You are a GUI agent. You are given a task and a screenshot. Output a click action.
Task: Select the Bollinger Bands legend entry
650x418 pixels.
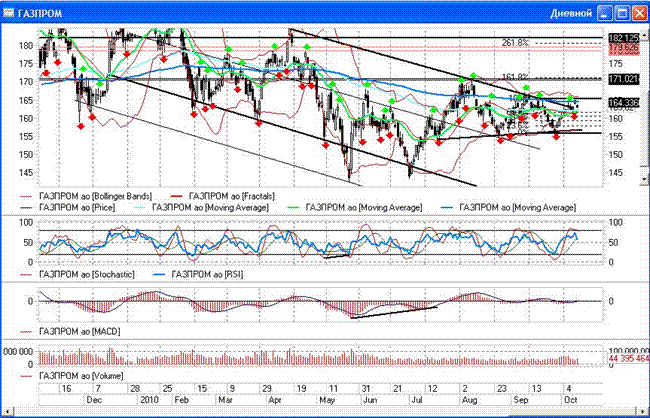[87, 196]
